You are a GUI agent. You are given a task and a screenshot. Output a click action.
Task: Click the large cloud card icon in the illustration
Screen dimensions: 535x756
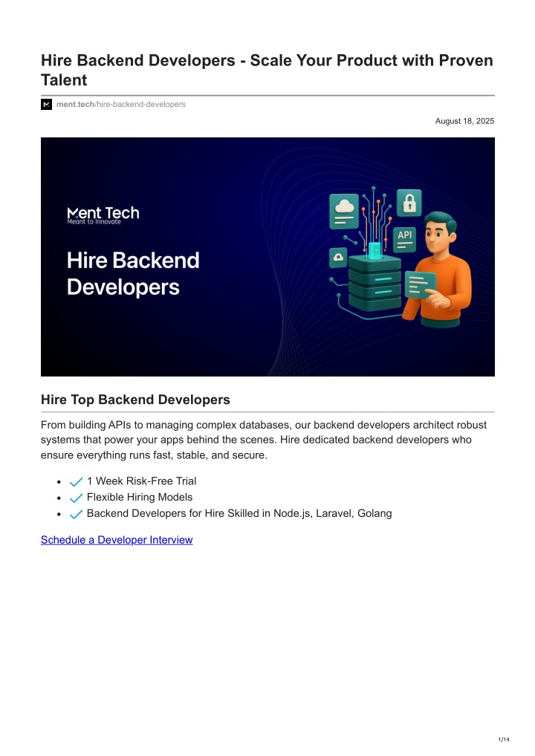[x=344, y=211]
